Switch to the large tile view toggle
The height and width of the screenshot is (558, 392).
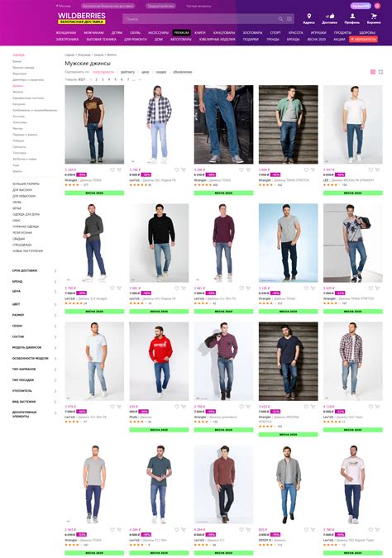coord(373,72)
